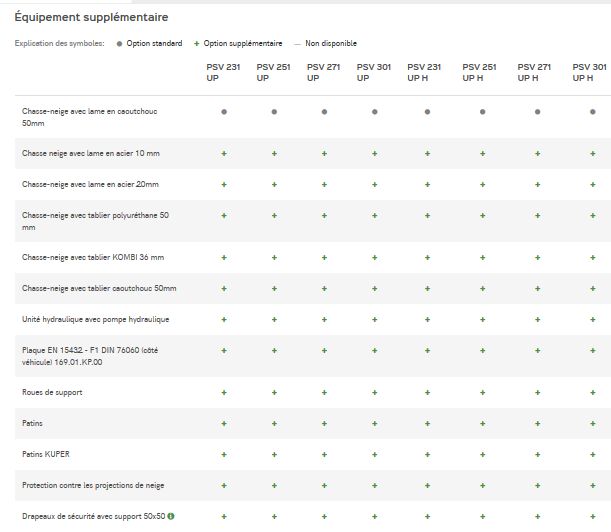Click info icon beside Drapeaux de sécurité row
Image resolution: width=611 pixels, height=532 pixels.
173,516
